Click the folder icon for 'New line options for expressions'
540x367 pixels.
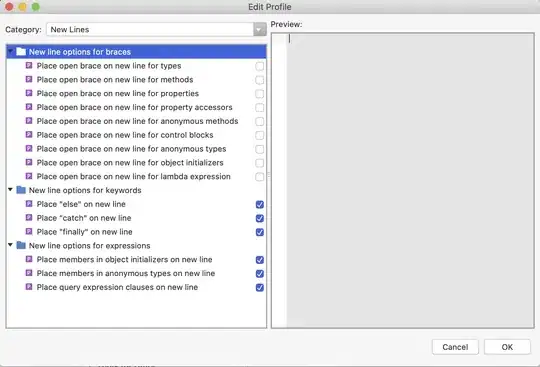pos(21,245)
